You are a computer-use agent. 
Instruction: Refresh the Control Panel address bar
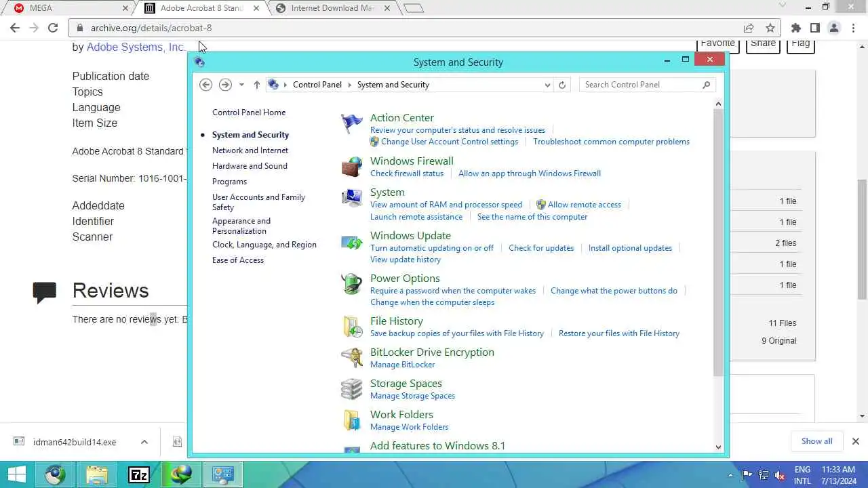[561, 85]
